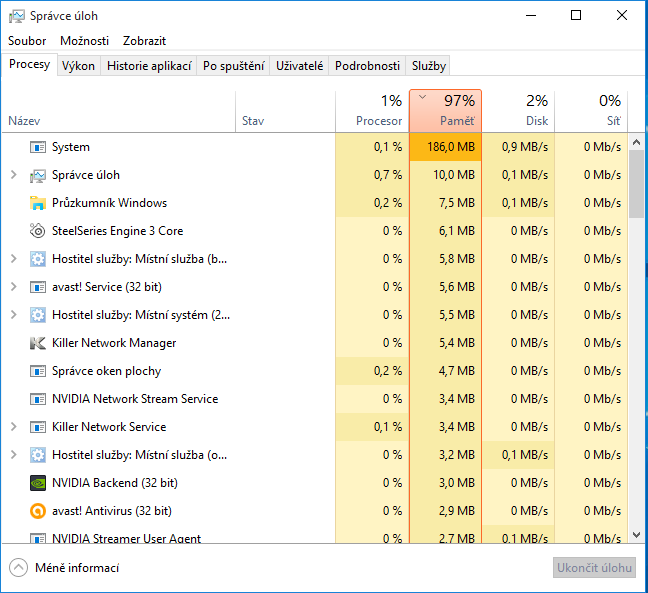The width and height of the screenshot is (648, 593).
Task: Click the avast! Antivirus orange icon
Action: [x=38, y=511]
